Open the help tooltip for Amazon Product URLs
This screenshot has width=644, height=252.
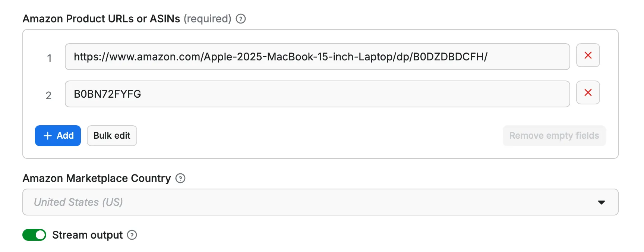(241, 19)
